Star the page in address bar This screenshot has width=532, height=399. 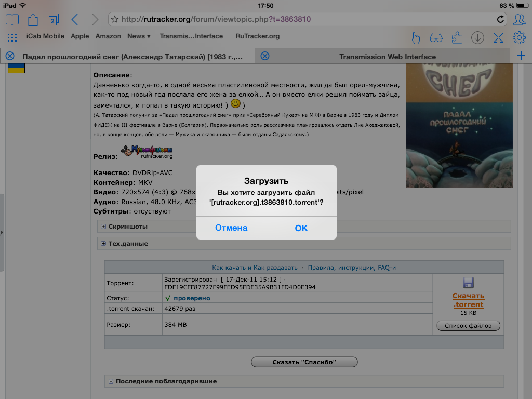click(x=115, y=19)
